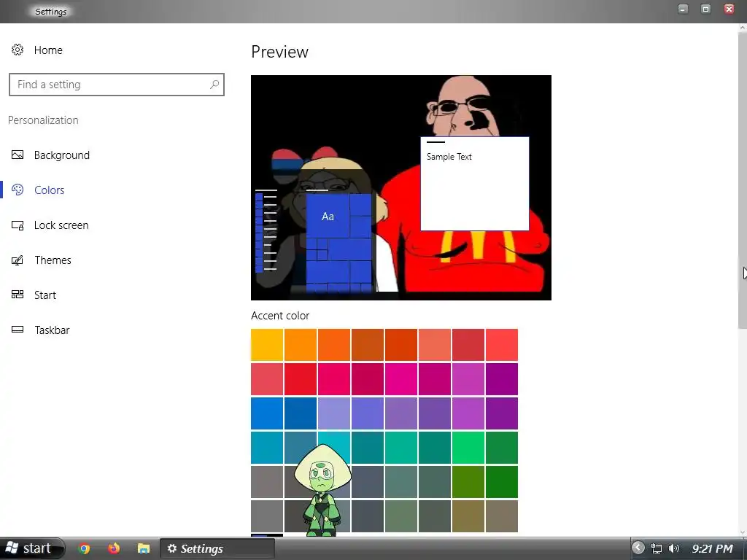Screen dimensions: 747x560
Task: Choose the green swatch ending the fifth row
Action: [502, 482]
